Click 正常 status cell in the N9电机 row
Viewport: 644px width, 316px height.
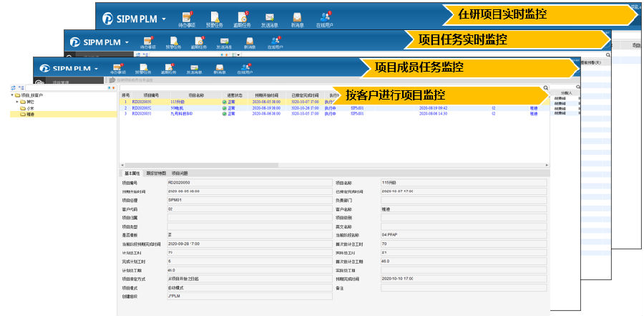229,107
